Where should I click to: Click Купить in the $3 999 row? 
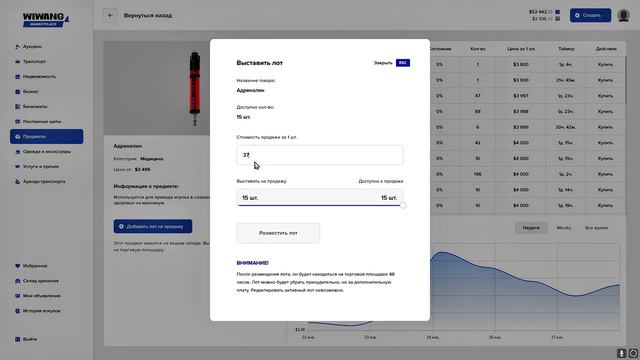[x=605, y=127]
